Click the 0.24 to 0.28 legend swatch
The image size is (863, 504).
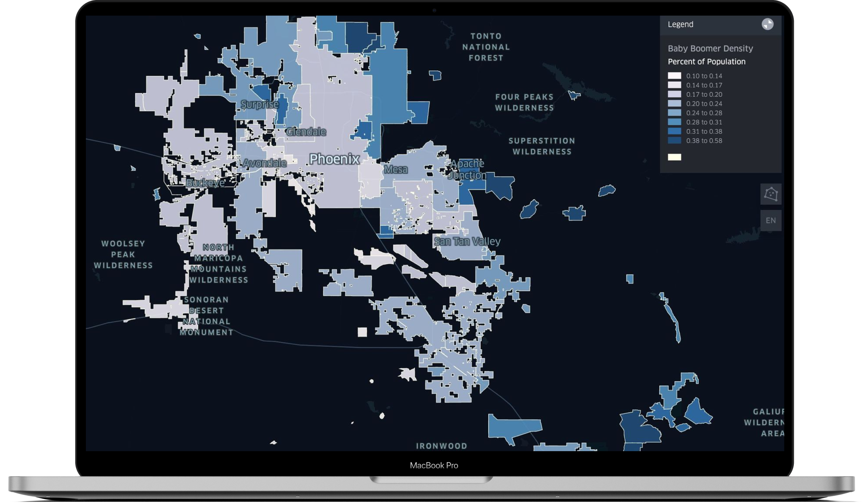pyautogui.click(x=674, y=113)
